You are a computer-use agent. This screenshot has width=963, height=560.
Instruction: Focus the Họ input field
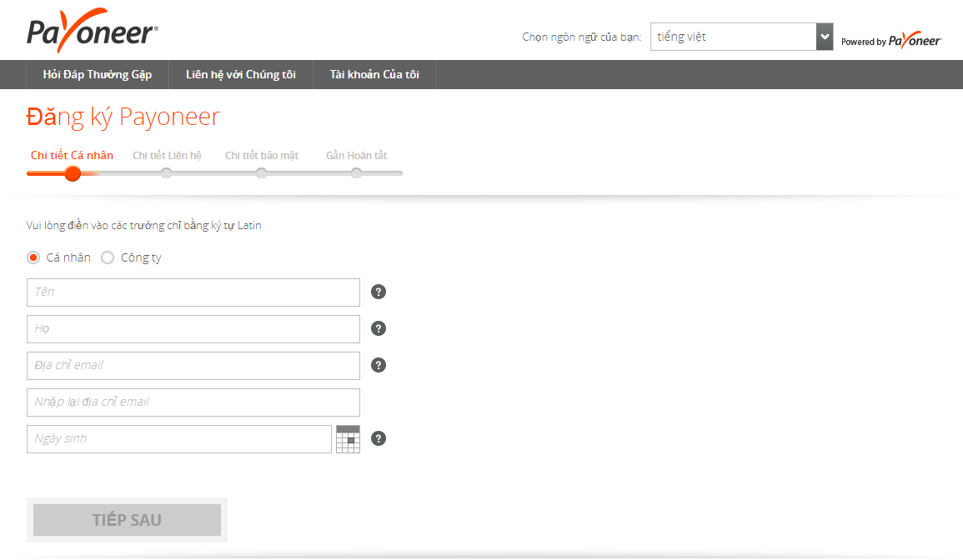193,329
